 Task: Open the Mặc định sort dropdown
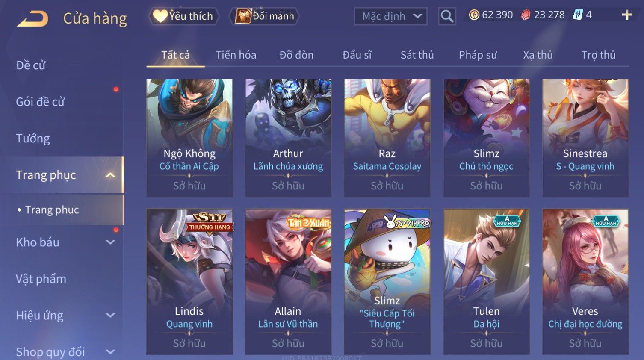(x=390, y=16)
